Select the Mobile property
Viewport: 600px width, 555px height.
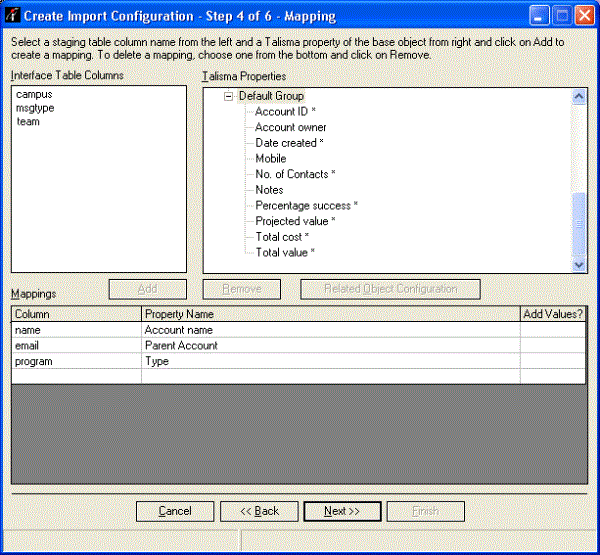271,158
